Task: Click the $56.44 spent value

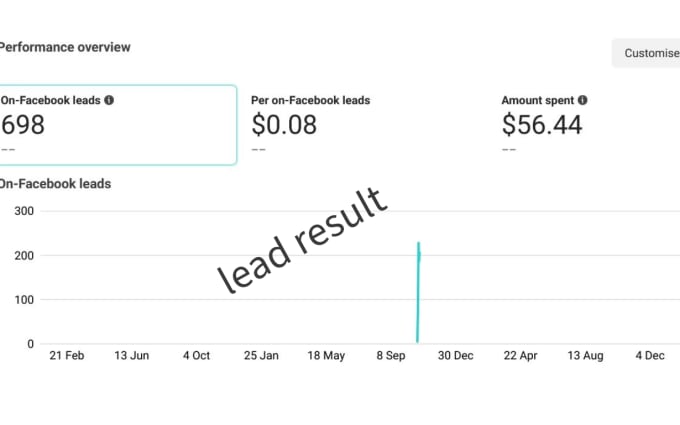Action: (542, 125)
